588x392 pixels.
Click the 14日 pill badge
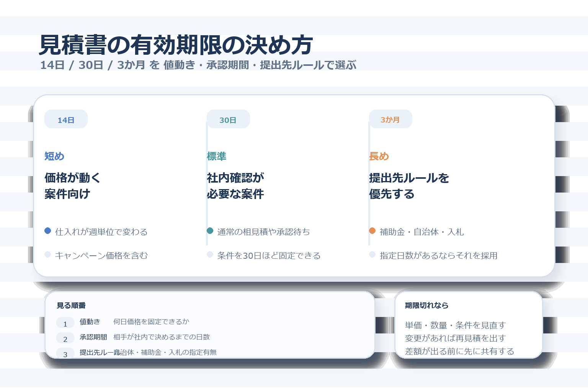point(66,119)
